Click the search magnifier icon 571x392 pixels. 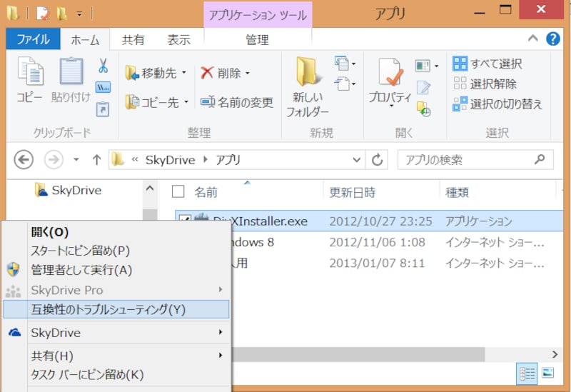point(540,159)
